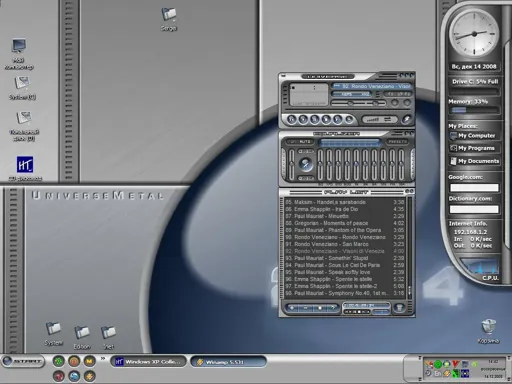Click the Start button

click(x=23, y=361)
